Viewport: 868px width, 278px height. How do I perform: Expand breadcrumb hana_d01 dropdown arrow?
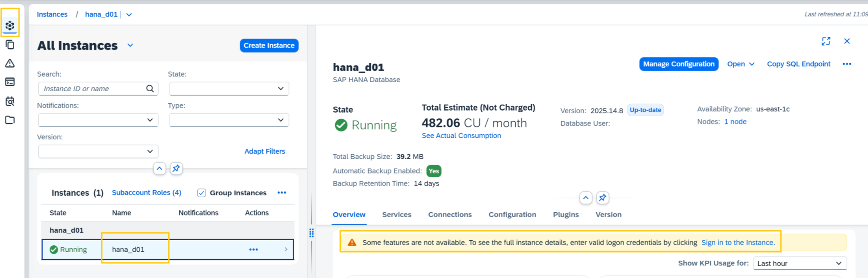coord(129,15)
